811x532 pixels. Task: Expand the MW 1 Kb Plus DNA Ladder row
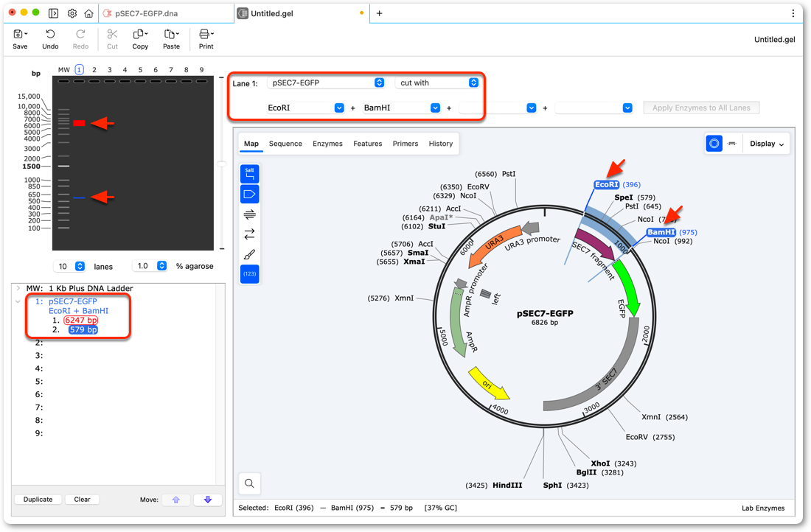[18, 288]
